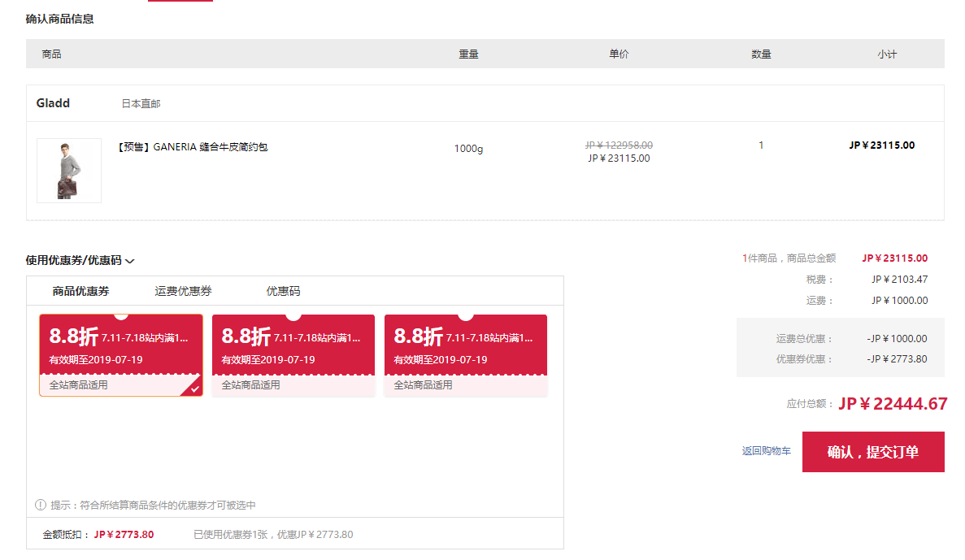Click the 确认，提交订单 button
Viewport: 965px width, 560px height.
(x=872, y=452)
